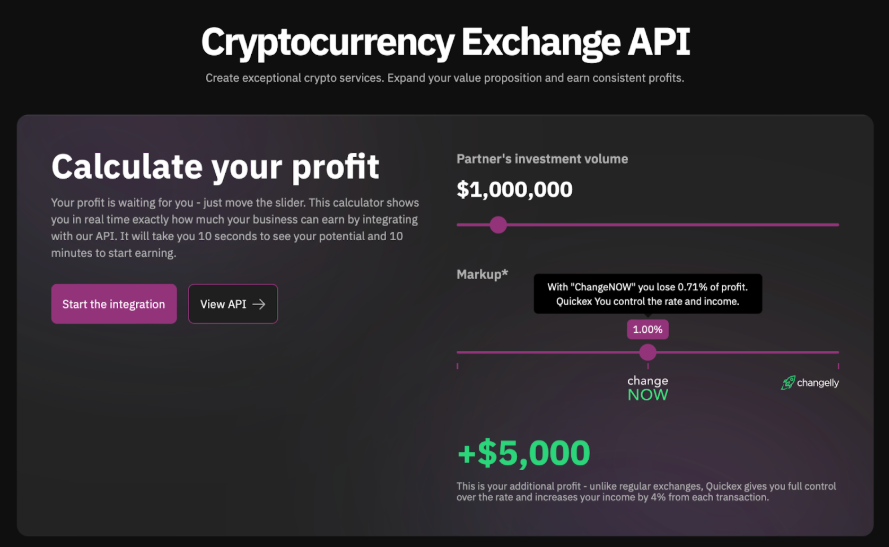This screenshot has height=547, width=889.
Task: Click the Markup* label
Action: click(x=482, y=274)
